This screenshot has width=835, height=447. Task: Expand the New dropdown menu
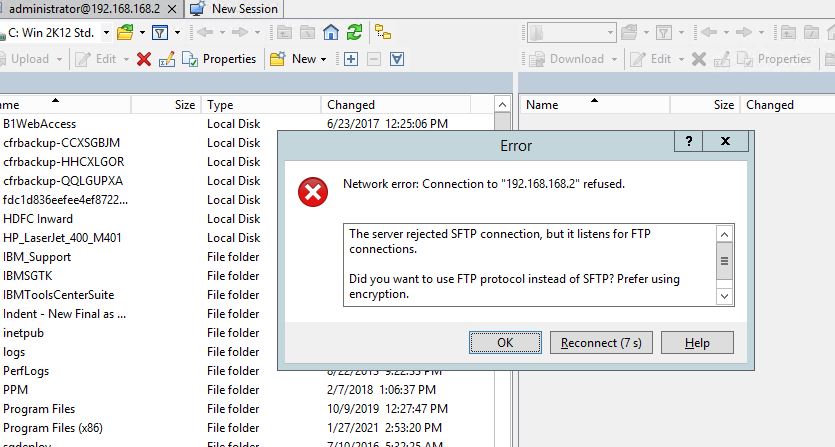click(x=324, y=59)
